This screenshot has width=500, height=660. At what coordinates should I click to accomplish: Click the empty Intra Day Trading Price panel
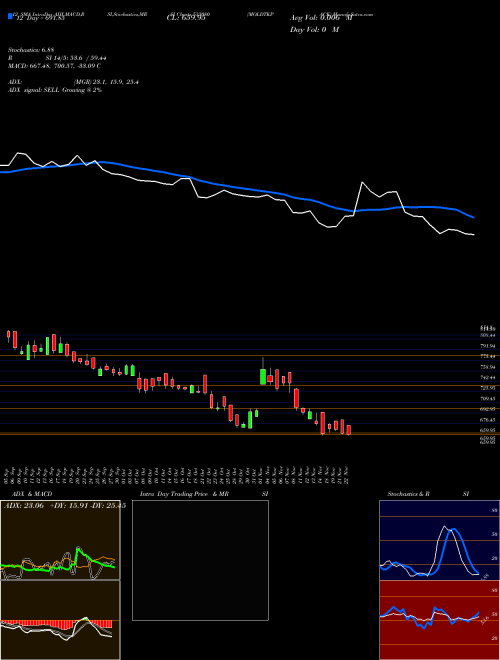click(x=200, y=560)
